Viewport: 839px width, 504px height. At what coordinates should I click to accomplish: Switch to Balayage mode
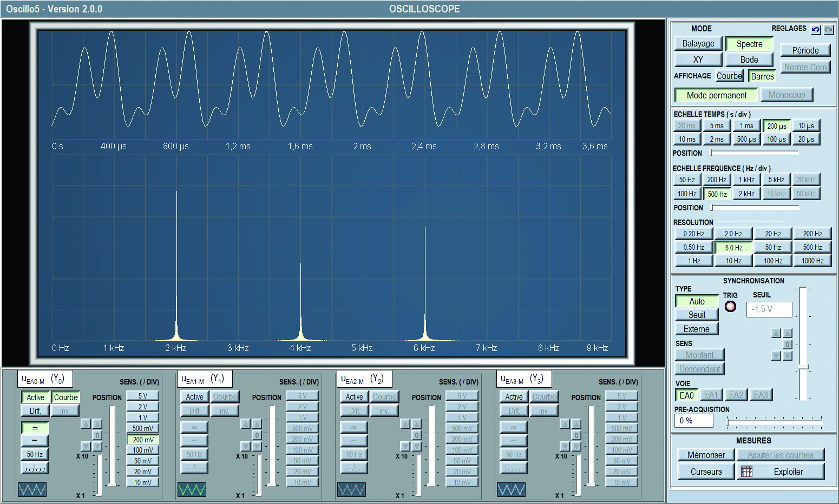point(698,44)
